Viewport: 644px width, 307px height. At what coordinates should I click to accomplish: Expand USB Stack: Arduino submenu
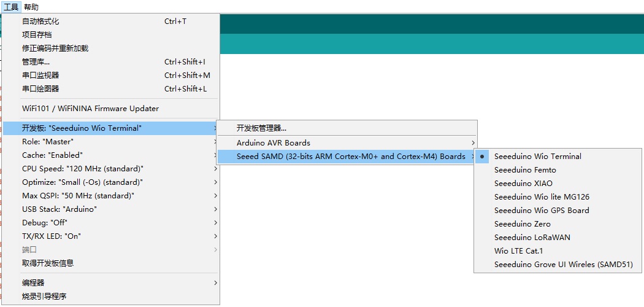111,209
